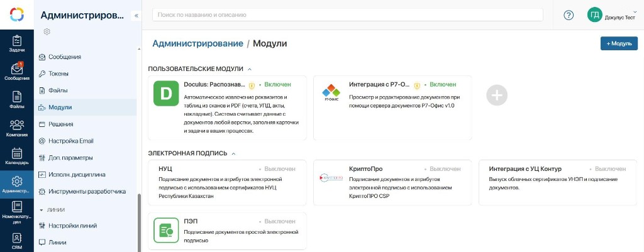Click the Докулус Тест user name
This screenshot has width=644, height=252.
(x=619, y=18)
